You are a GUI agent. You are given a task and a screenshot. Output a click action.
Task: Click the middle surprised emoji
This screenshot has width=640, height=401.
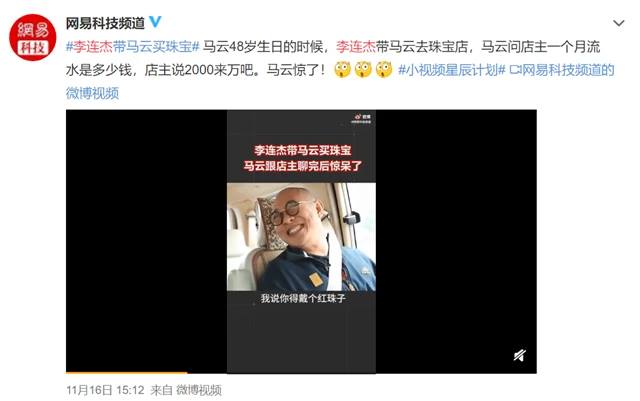coord(363,69)
